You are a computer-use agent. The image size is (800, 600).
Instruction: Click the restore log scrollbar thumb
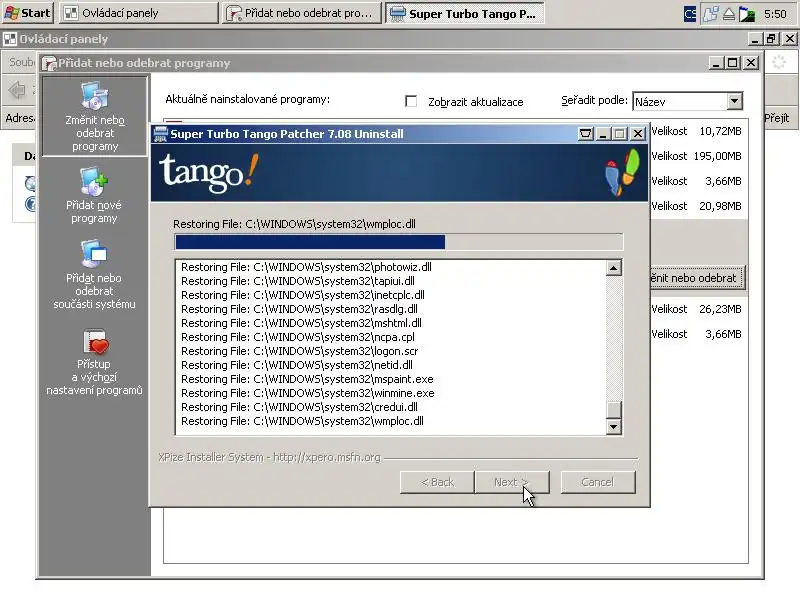pos(614,409)
